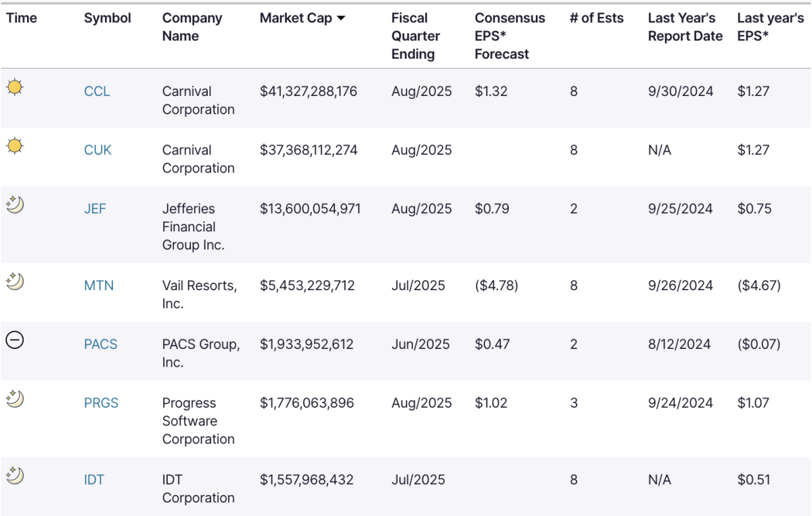Click the Time column header
This screenshot has height=516, width=812.
22,18
